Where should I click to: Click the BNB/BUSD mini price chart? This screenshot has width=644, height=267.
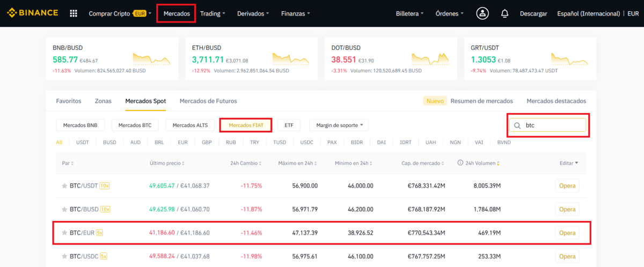[151, 58]
